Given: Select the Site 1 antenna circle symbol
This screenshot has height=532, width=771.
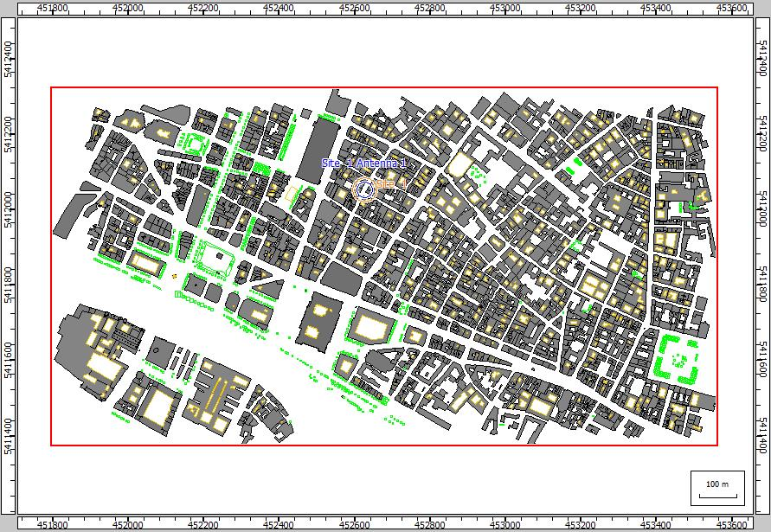Looking at the screenshot, I should [x=365, y=188].
